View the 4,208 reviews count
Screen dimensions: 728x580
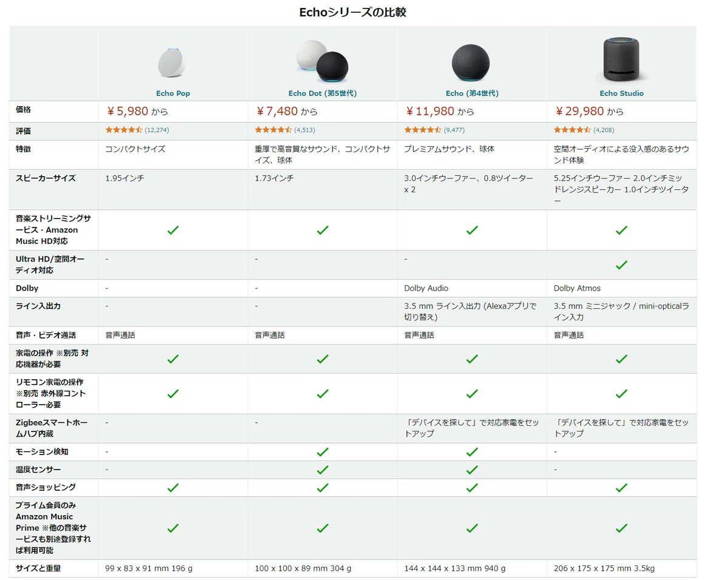click(x=604, y=130)
